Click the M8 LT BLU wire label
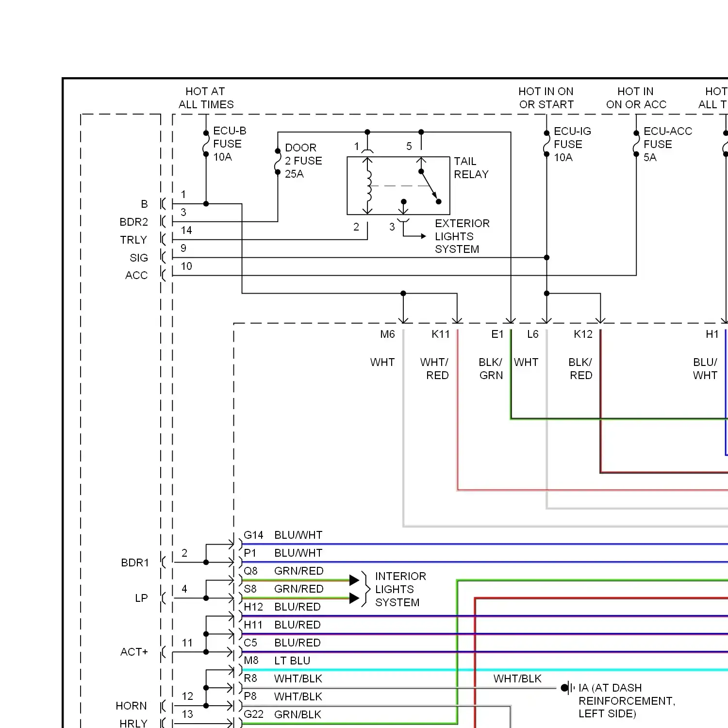Screen dimensions: 728x728 pyautogui.click(x=277, y=661)
